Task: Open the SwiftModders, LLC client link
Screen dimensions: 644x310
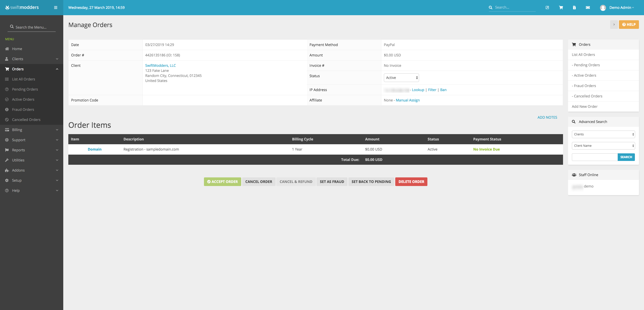Action: 160,65
